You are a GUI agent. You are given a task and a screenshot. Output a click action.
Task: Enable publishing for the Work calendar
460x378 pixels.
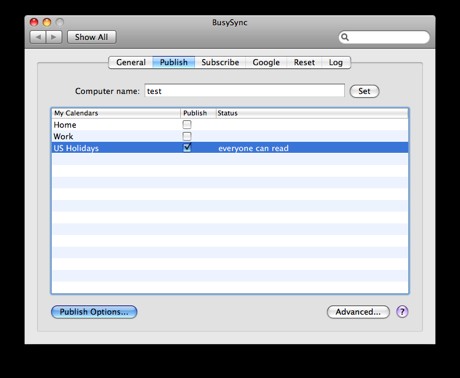(187, 136)
